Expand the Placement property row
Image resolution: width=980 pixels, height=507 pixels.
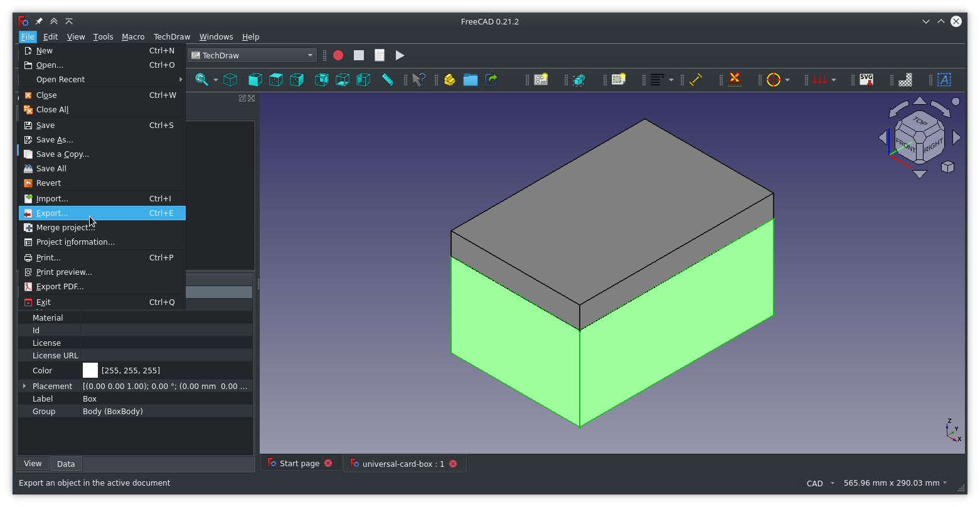click(x=24, y=386)
